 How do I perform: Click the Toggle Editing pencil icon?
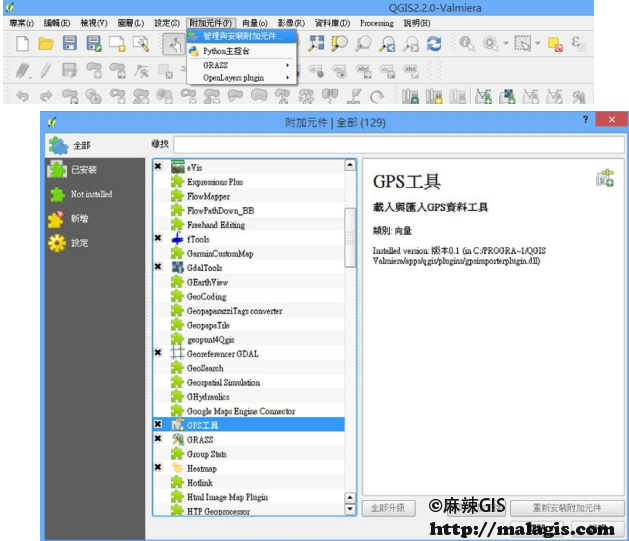46,71
